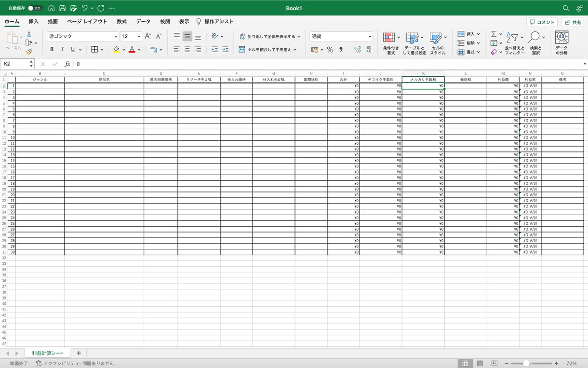This screenshot has height=368, width=588.
Task: Open テーブルとして書式設定 table format icon
Action: coord(414,43)
